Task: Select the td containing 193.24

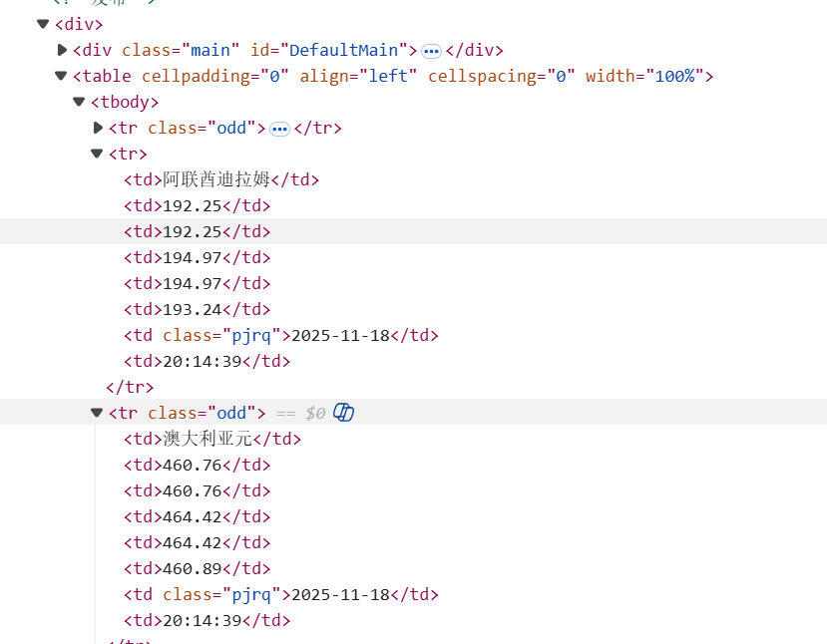Action: click(x=198, y=309)
